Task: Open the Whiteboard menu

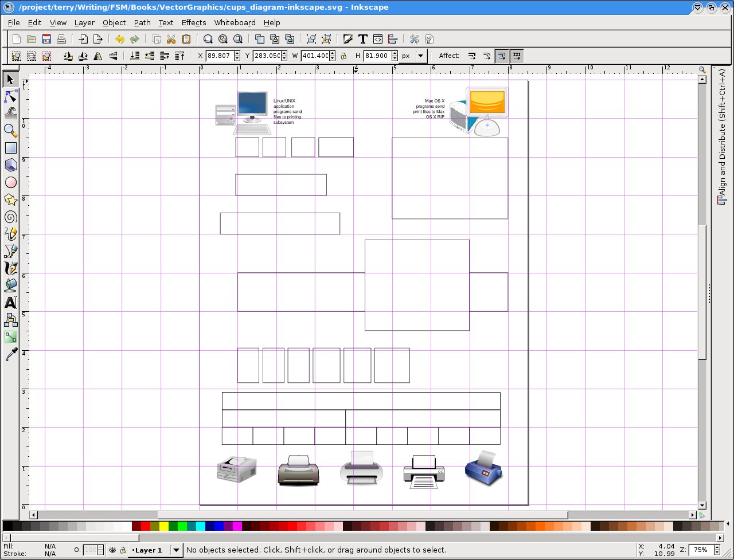Action: (235, 22)
